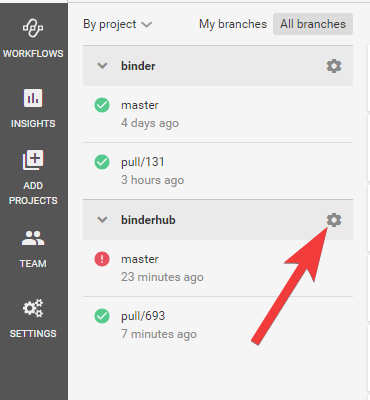Select pull/131 branch in binder

tap(218, 171)
